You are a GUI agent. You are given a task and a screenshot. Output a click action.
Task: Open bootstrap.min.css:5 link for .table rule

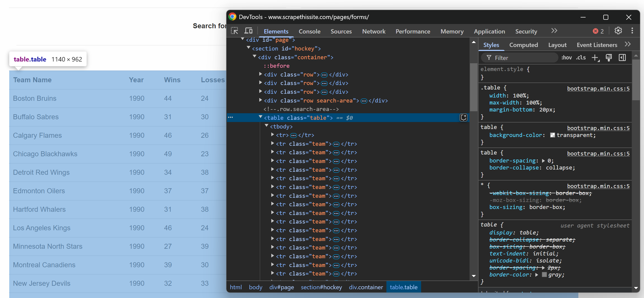click(x=598, y=88)
